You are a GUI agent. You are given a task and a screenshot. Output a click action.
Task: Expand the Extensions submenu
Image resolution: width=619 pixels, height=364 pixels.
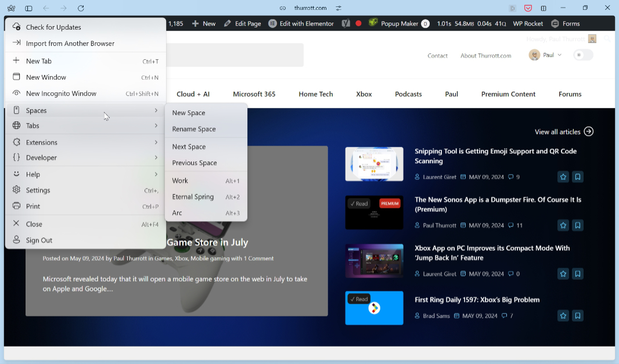coord(85,142)
